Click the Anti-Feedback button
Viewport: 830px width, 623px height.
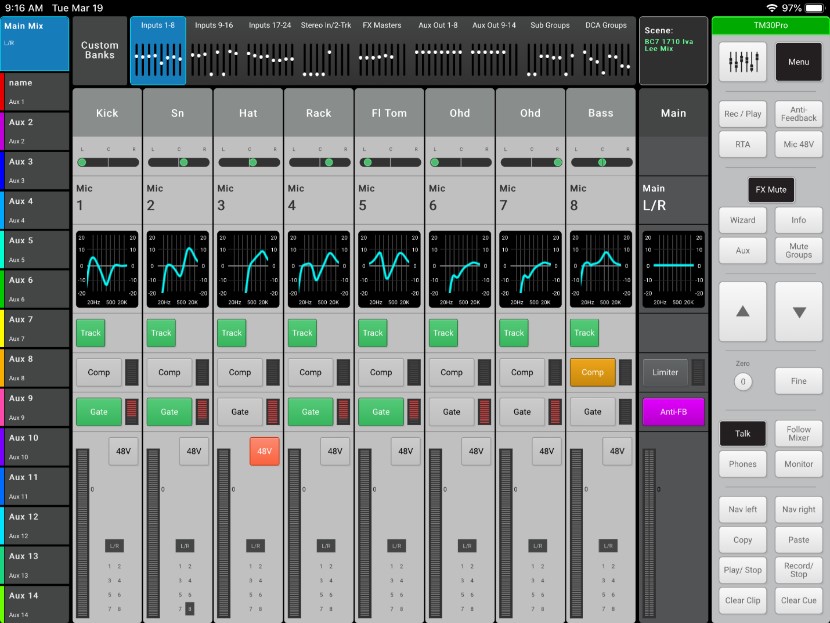tap(798, 115)
